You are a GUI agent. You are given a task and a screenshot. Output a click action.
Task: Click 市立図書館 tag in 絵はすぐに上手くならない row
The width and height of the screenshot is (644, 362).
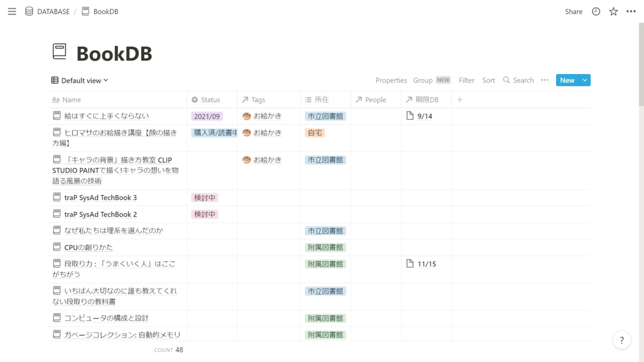tap(325, 116)
